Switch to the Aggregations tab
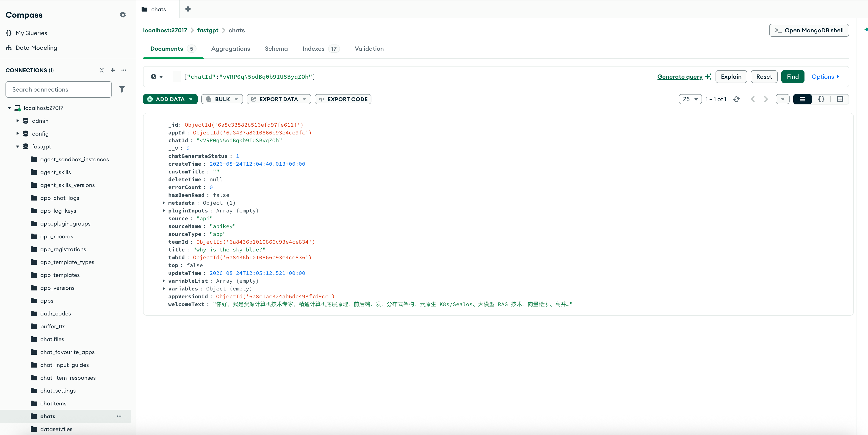 [230, 49]
